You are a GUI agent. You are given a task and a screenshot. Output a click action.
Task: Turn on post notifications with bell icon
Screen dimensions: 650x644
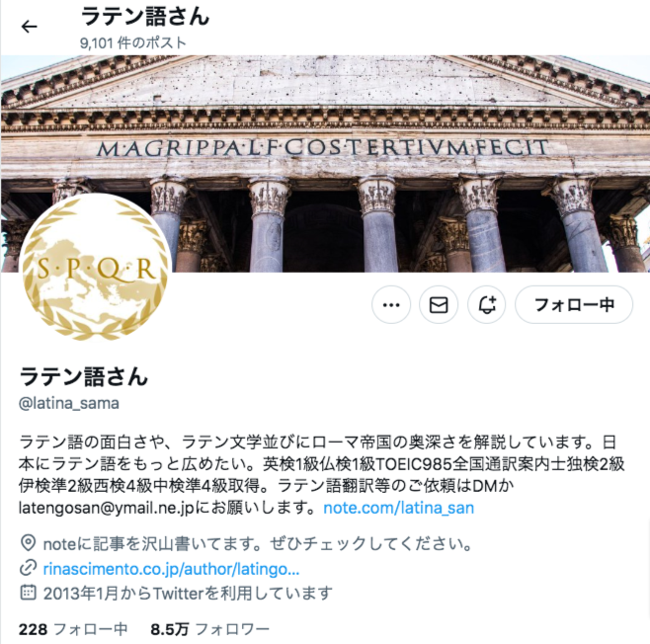[487, 305]
